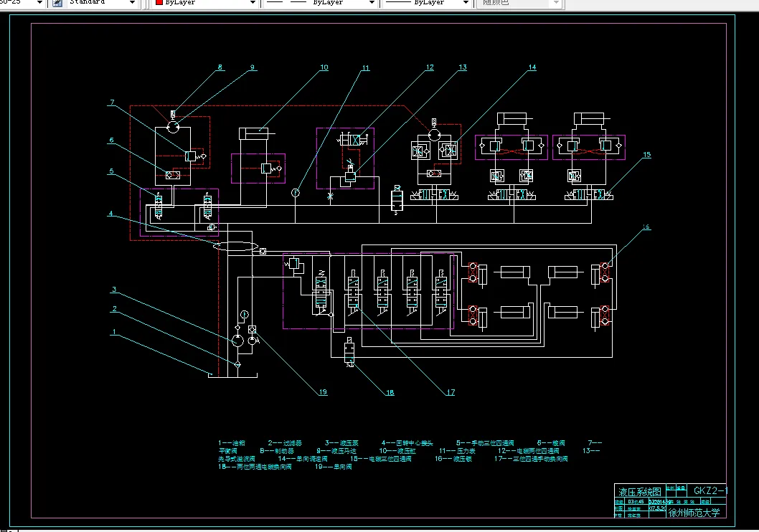Open the Standard text style dropdown
This screenshot has height=532, width=759.
tap(132, 2)
